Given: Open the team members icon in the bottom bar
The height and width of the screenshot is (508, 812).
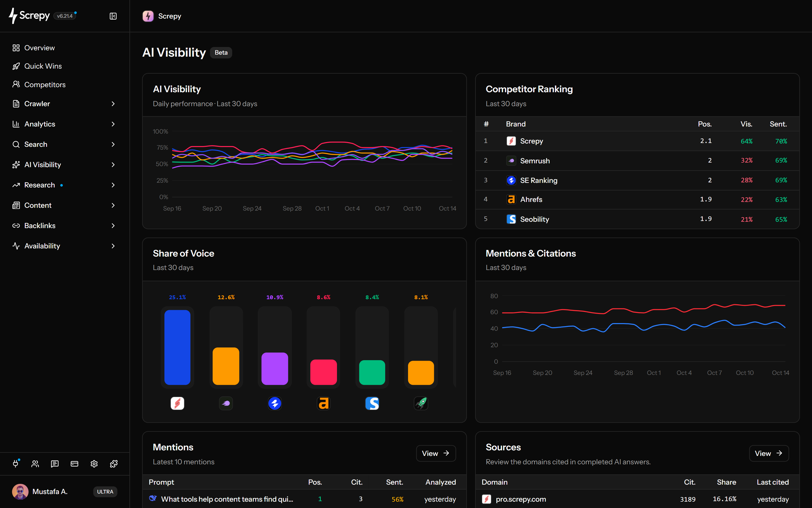Looking at the screenshot, I should pos(35,464).
